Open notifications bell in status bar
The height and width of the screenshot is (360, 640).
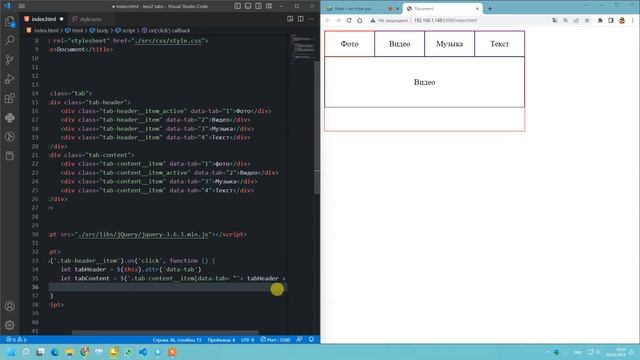[x=311, y=340]
